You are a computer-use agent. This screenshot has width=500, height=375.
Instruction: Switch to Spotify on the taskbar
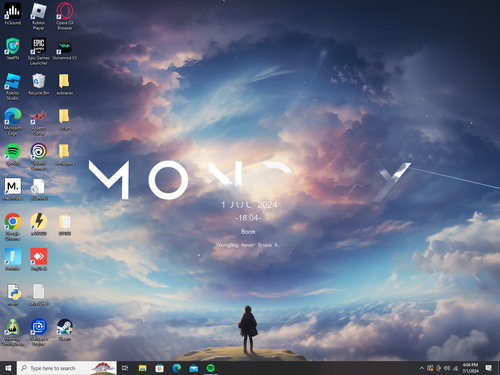point(211,368)
